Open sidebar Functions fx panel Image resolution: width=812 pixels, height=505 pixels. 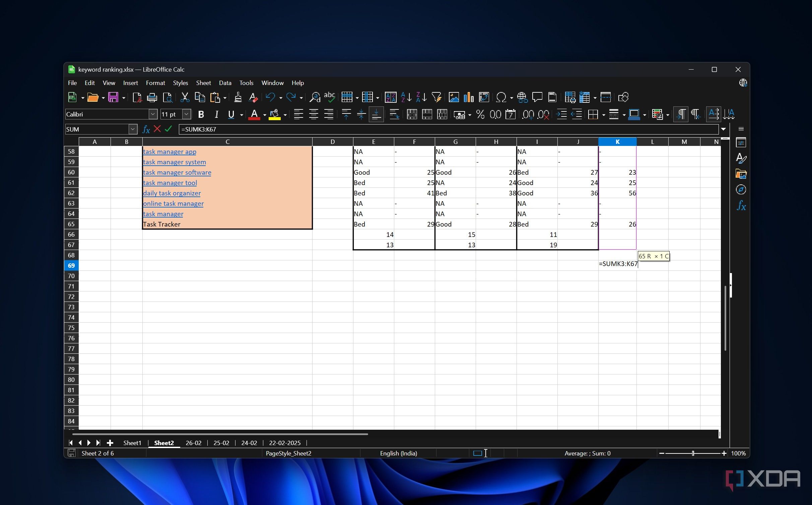(x=741, y=205)
